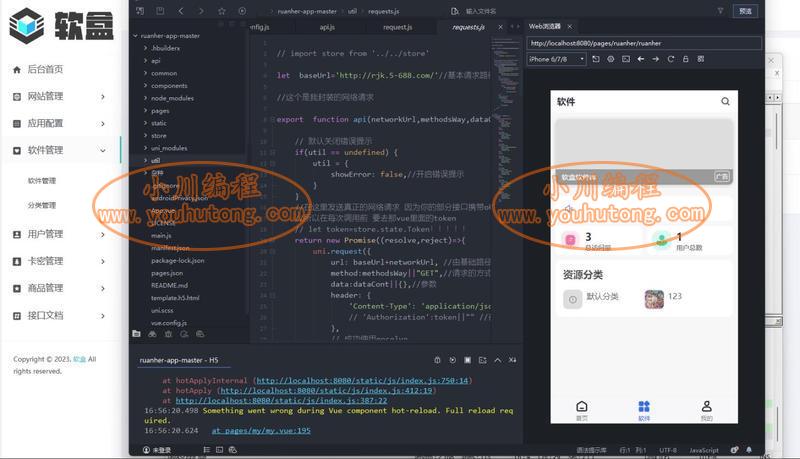This screenshot has height=459, width=800.
Task: Go forward with the right chevron in toolbar
Action: click(x=201, y=11)
